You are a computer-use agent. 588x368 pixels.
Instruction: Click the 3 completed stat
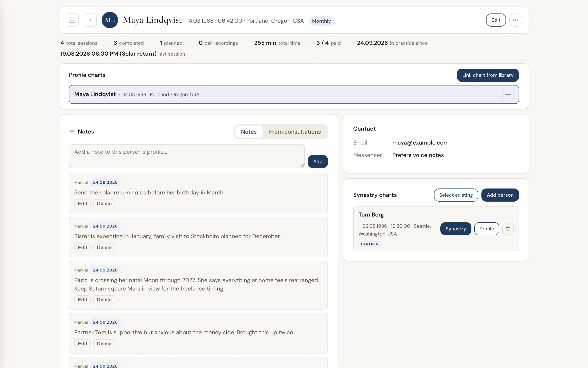tap(129, 43)
